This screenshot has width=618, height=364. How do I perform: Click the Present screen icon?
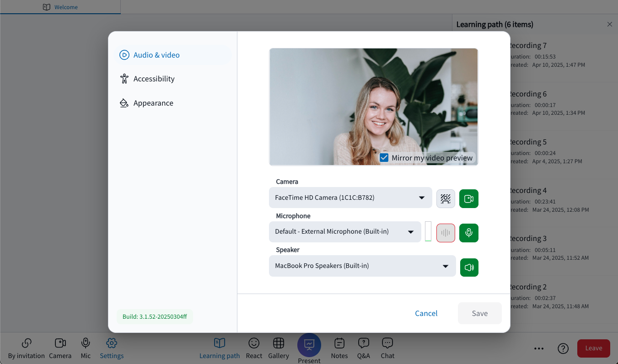[309, 345]
